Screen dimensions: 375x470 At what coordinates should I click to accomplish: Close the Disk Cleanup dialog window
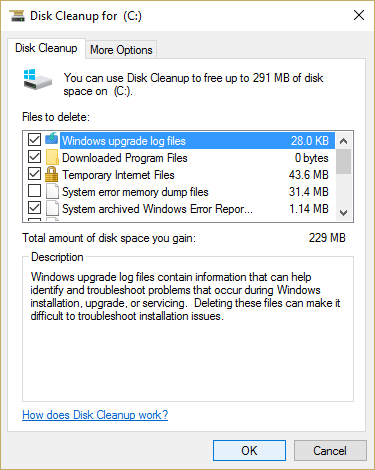pos(359,15)
